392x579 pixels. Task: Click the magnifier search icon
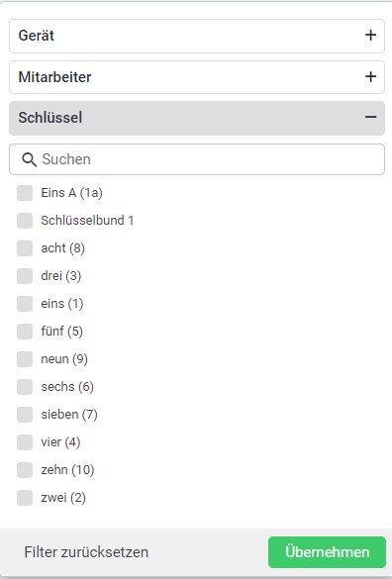[x=29, y=159]
